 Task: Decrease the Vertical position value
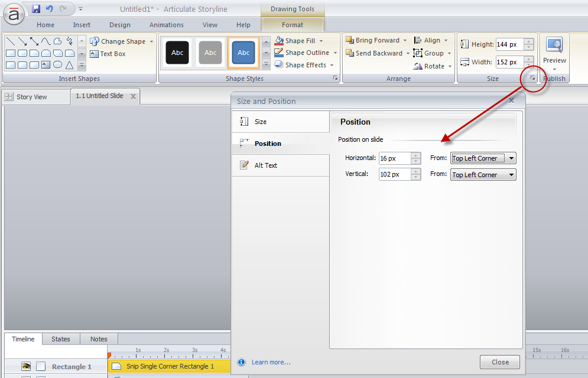(416, 177)
